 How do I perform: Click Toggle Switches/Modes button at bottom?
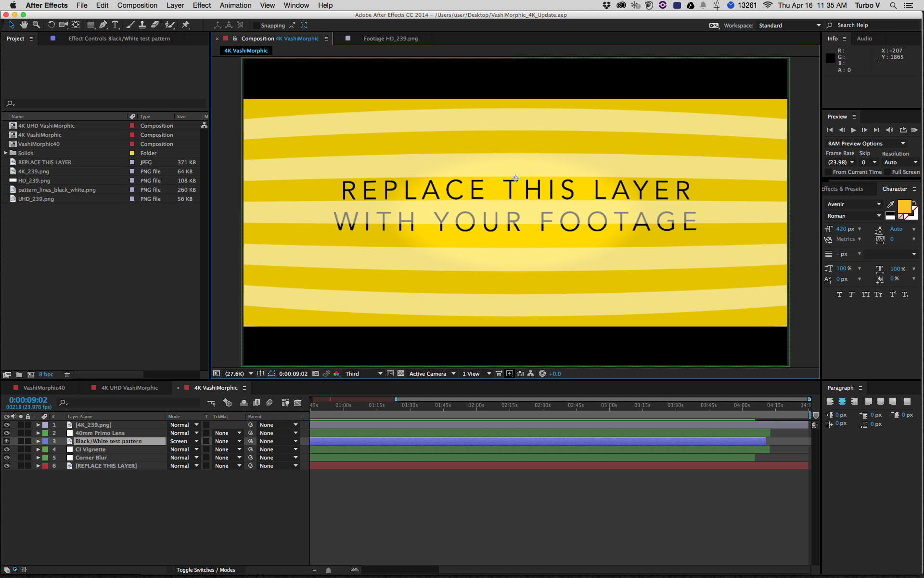point(206,569)
